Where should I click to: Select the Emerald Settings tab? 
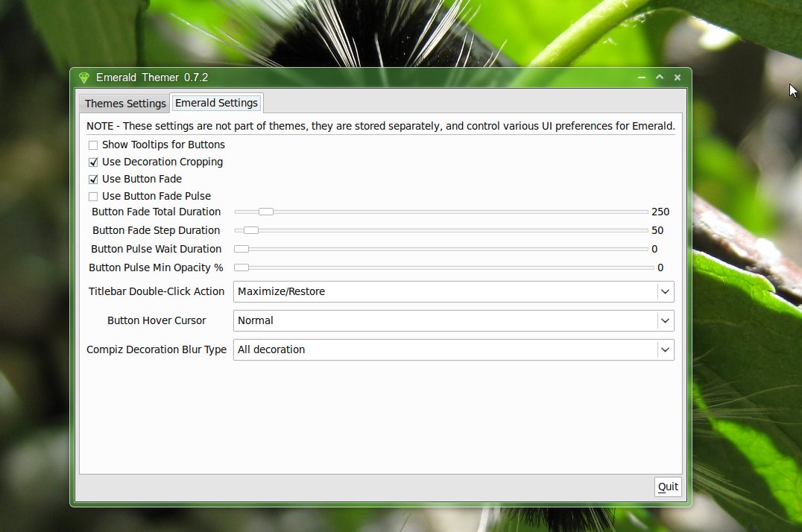click(x=216, y=103)
